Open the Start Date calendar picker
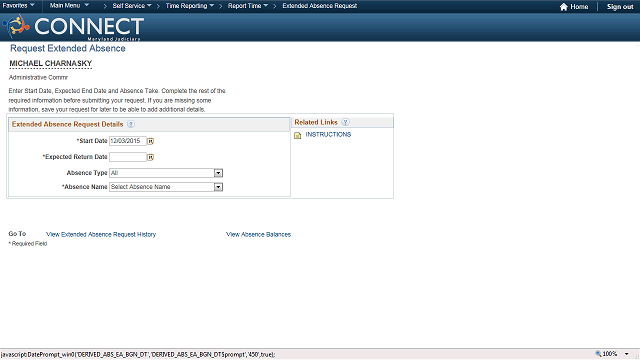Viewport: 640px width, 360px height. tap(151, 141)
